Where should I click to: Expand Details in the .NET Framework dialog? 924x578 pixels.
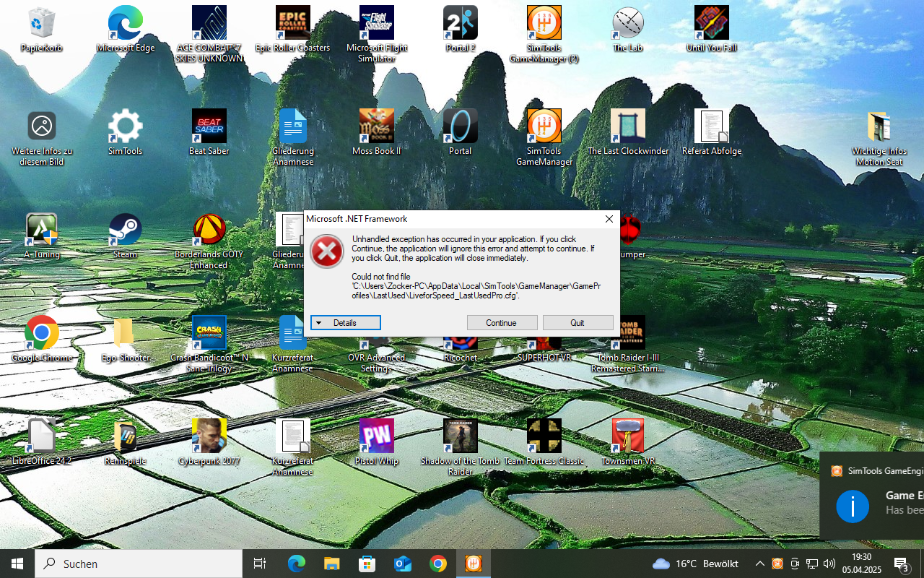click(x=346, y=323)
